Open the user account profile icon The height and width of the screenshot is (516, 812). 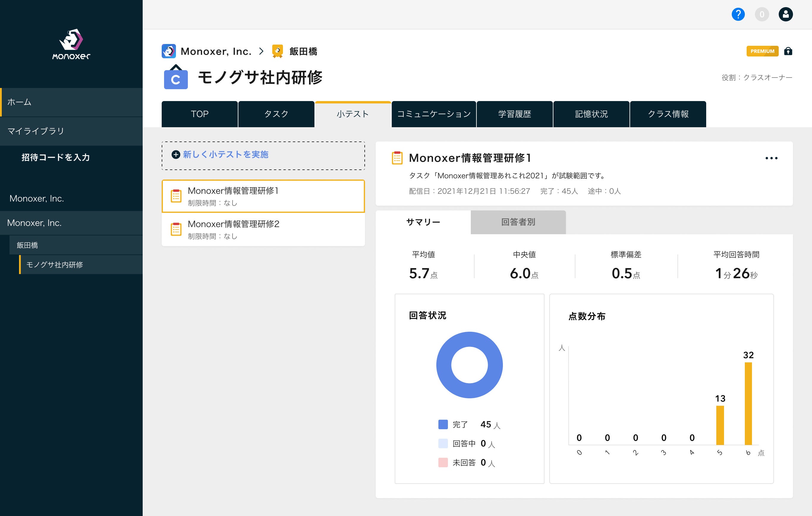coord(785,15)
